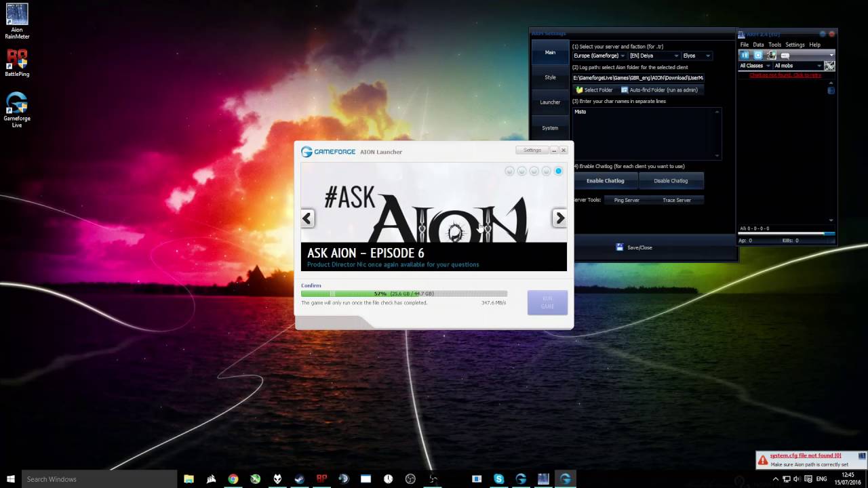
Task: Open Aion RainMeter desktop shortcut
Action: (x=17, y=22)
